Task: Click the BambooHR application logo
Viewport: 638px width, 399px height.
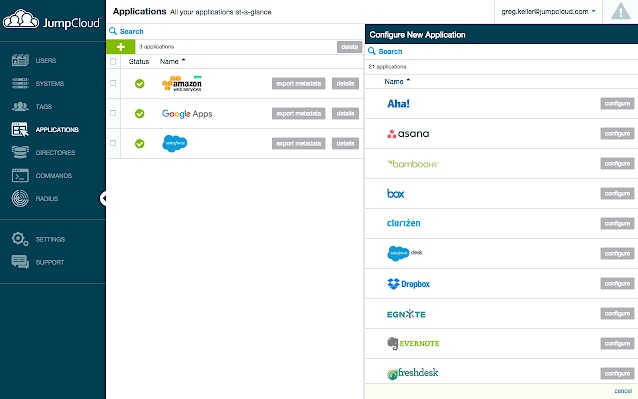Action: [413, 164]
